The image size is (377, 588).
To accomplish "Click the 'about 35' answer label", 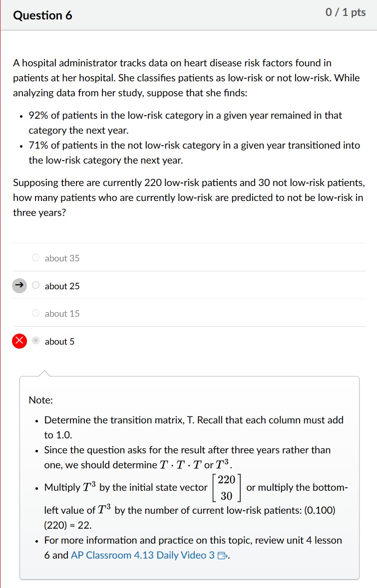I will coord(61,258).
